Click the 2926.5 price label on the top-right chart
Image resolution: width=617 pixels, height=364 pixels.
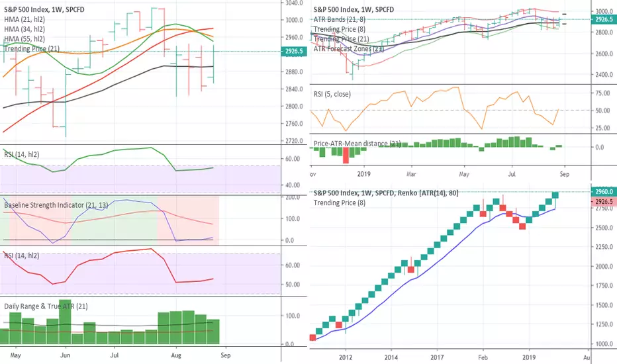[x=604, y=19]
